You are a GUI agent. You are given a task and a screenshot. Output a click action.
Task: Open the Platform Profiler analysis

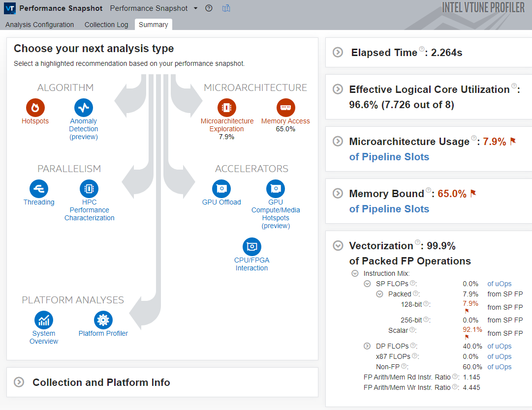pos(103,320)
